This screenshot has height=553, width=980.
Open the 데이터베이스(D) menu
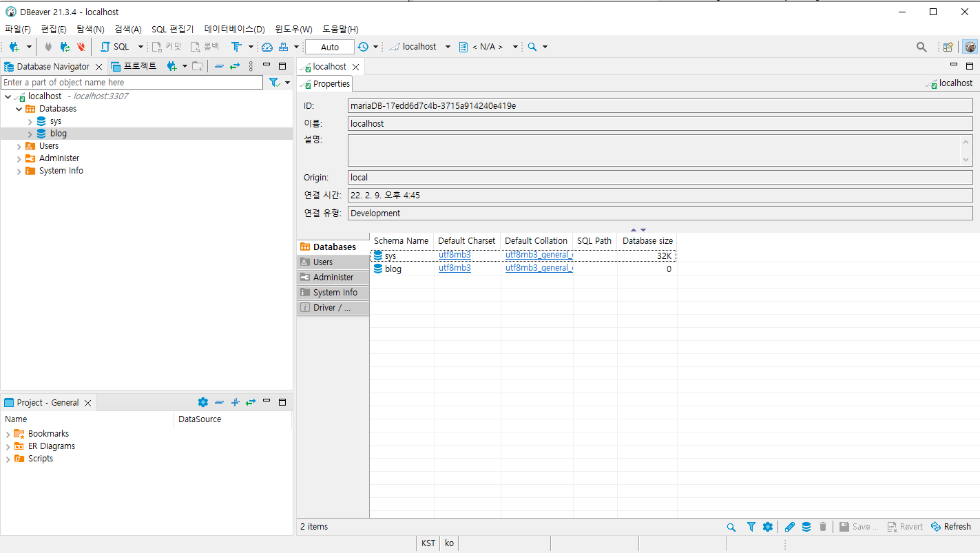235,29
